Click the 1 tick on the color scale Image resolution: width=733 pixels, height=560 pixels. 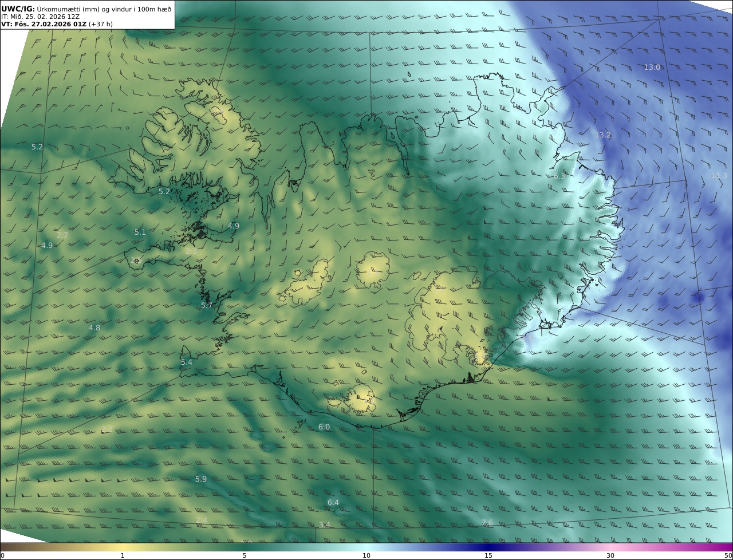(x=123, y=555)
